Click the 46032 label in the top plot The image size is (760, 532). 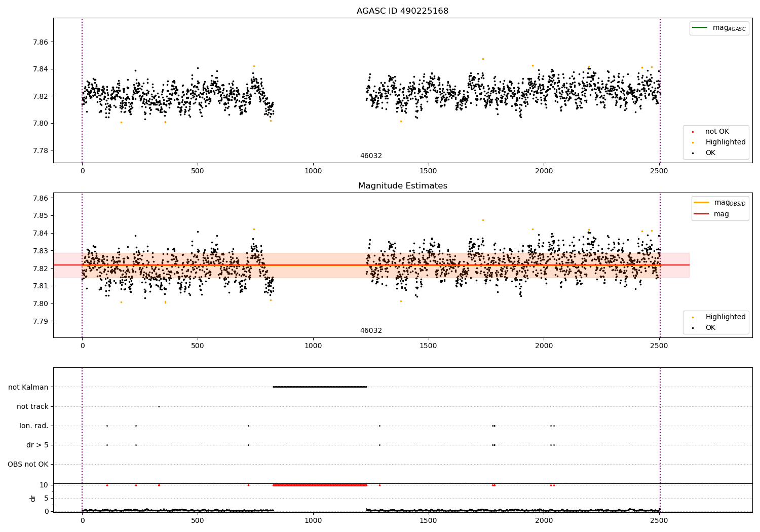coord(371,156)
